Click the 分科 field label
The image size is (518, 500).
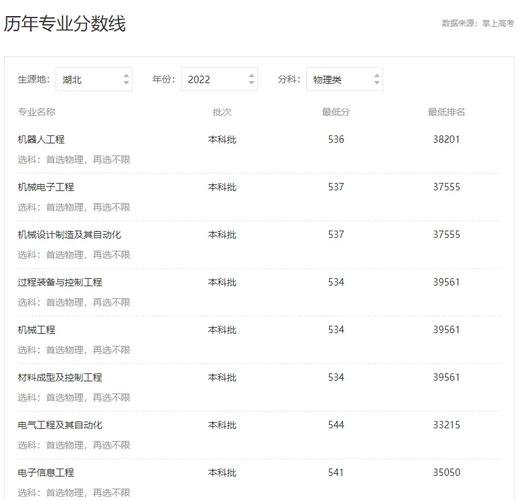289,79
